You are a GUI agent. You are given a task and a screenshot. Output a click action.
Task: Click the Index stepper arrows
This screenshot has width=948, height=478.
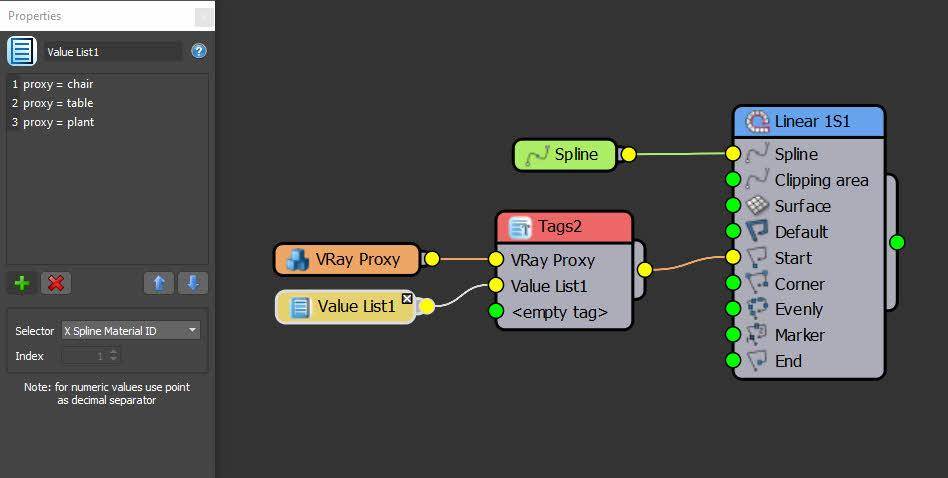[x=114, y=356]
